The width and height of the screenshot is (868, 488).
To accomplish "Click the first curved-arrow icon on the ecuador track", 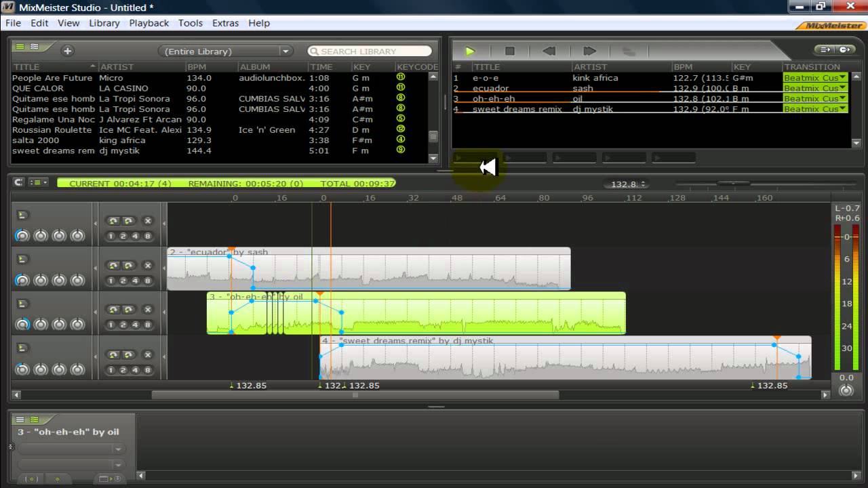I will click(113, 266).
